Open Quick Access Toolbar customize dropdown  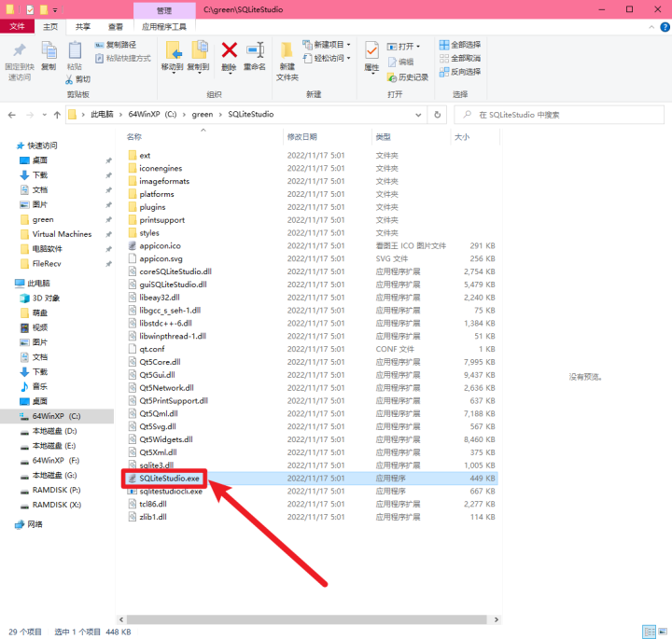pos(55,10)
